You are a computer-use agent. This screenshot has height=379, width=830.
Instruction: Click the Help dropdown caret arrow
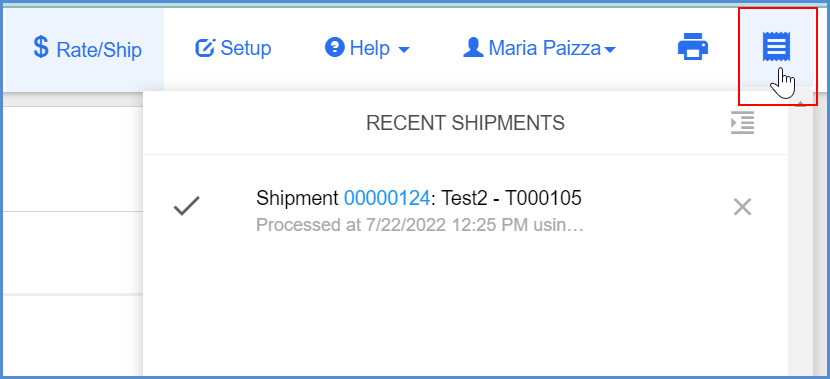point(403,50)
